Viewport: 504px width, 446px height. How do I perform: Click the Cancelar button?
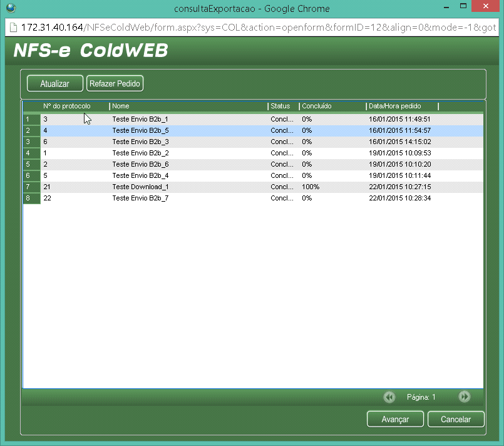click(x=456, y=419)
